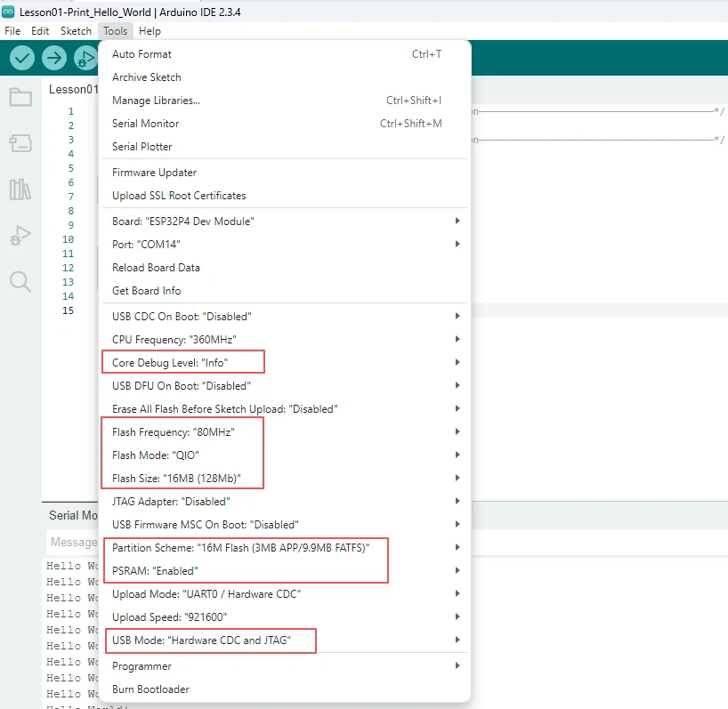Open Upload Mode "UART0 / Hardware CDC" option
The height and width of the screenshot is (709, 728).
(x=284, y=594)
